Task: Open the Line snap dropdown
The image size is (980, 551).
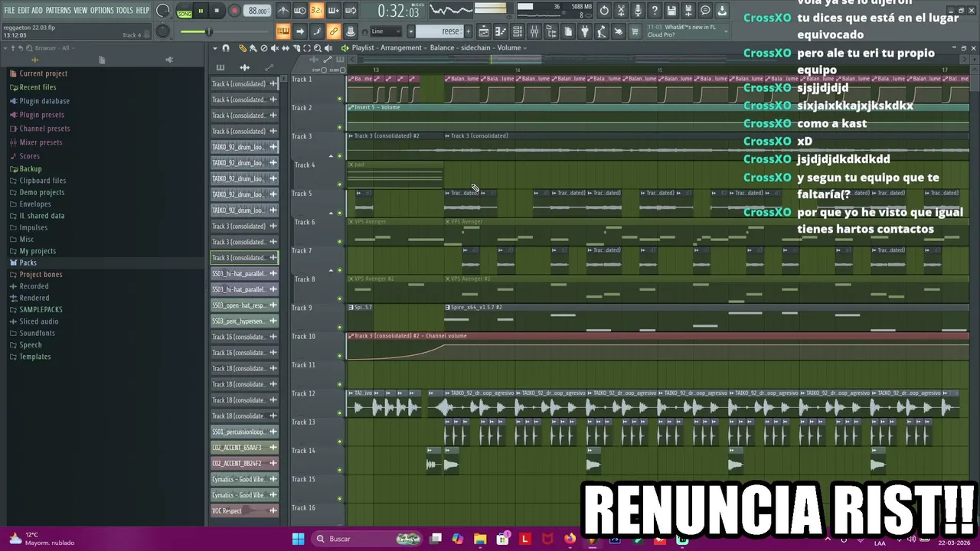Action: [x=387, y=31]
